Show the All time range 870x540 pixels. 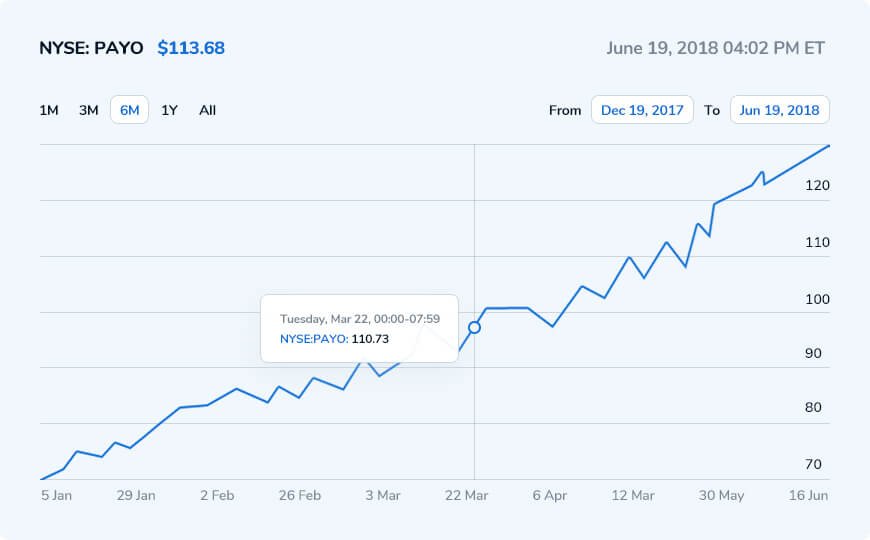click(207, 110)
